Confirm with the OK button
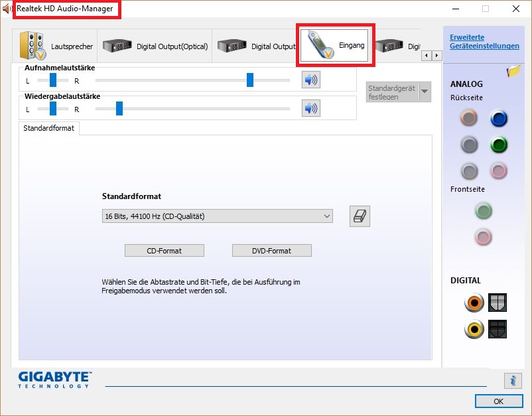532x416 pixels. 499,401
